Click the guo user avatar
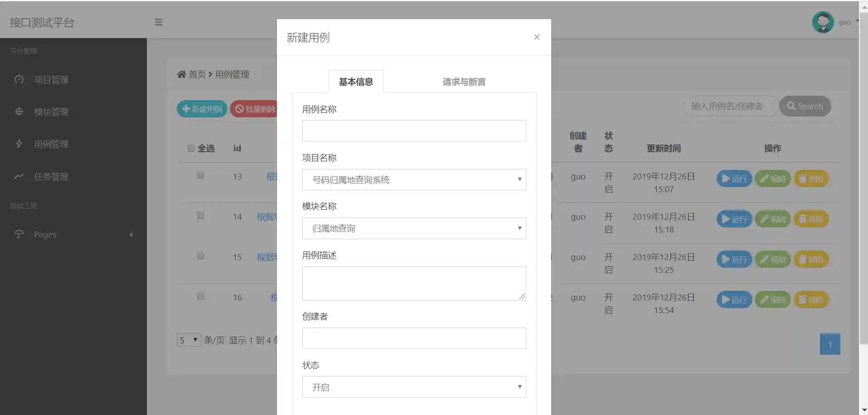Viewport: 868px width, 415px height. click(823, 22)
